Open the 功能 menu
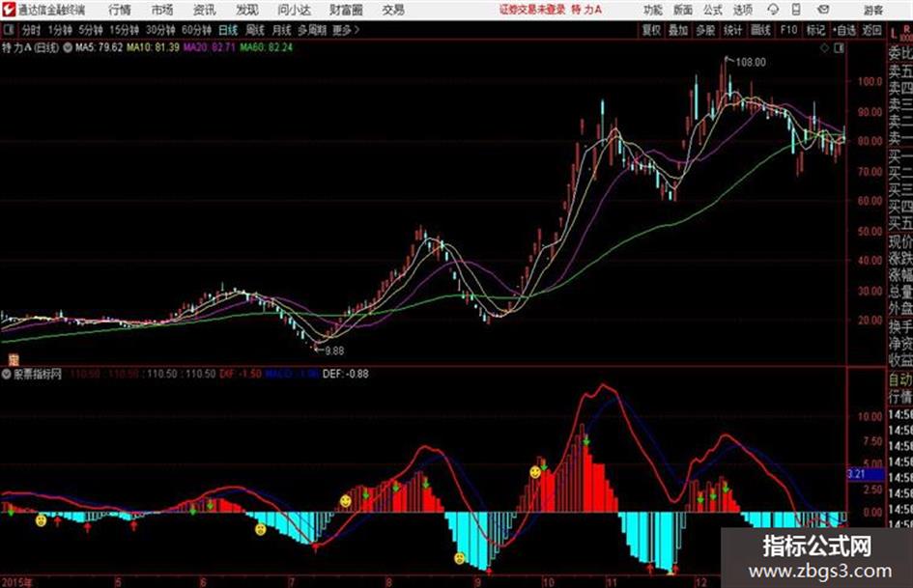The image size is (913, 588). click(653, 10)
